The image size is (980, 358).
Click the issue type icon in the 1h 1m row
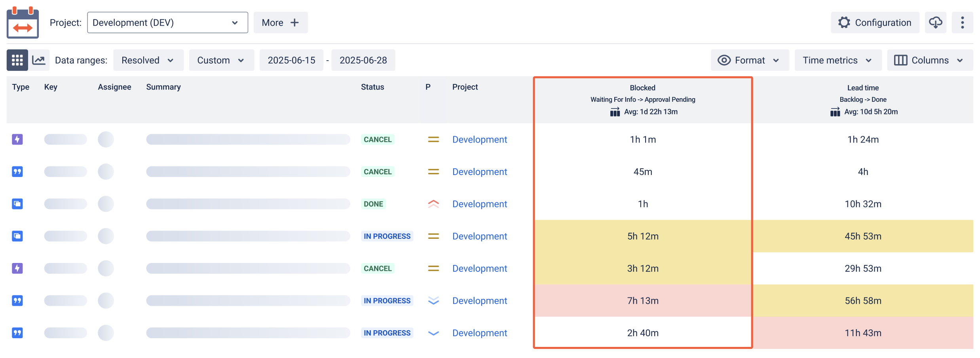click(17, 139)
